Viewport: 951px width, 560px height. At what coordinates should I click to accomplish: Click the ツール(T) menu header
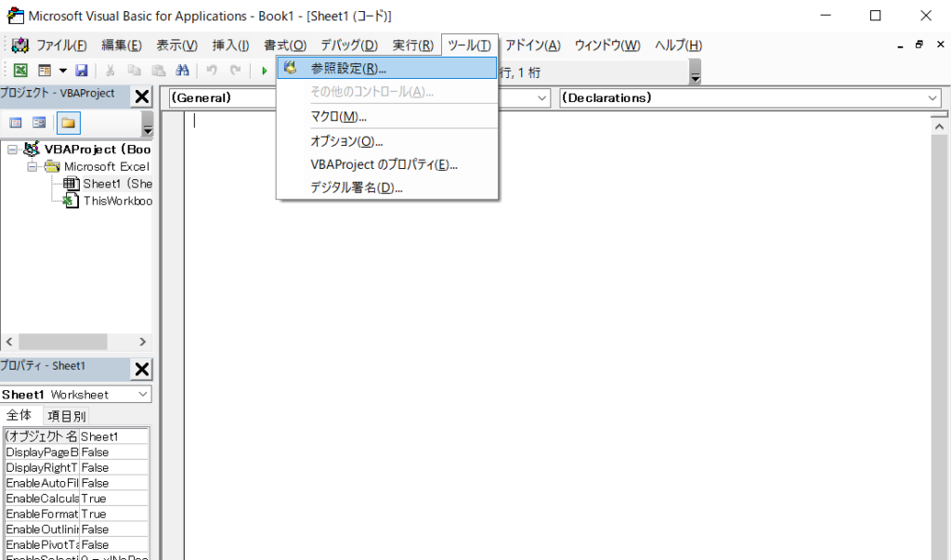pos(469,45)
